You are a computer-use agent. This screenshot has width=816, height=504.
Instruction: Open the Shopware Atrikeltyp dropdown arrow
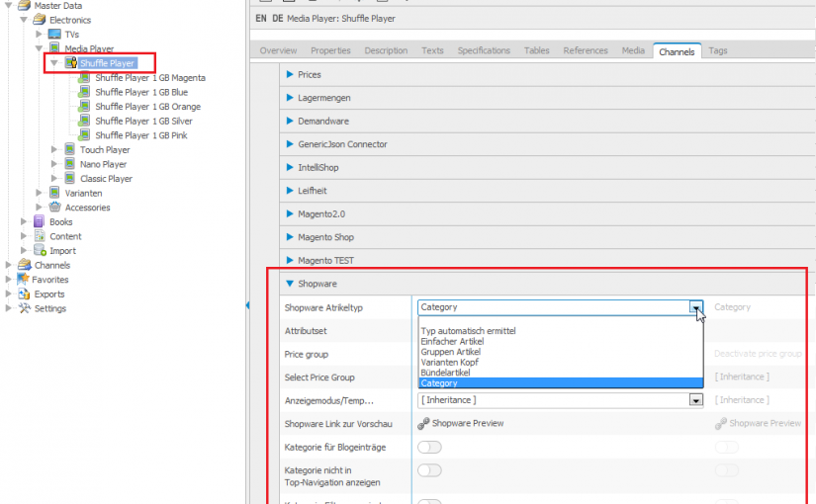point(696,308)
